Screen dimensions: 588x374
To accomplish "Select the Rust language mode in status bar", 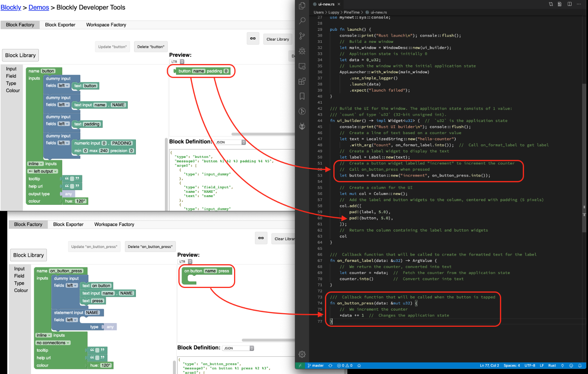I will tap(552, 366).
